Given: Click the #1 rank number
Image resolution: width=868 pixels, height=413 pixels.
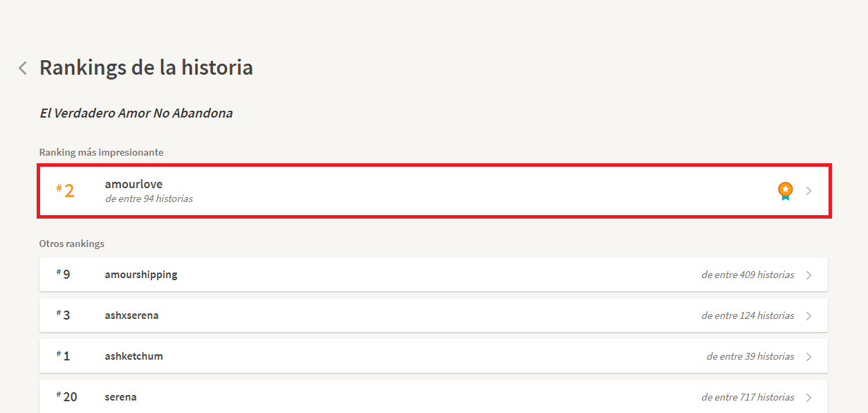Looking at the screenshot, I should pyautogui.click(x=64, y=356).
